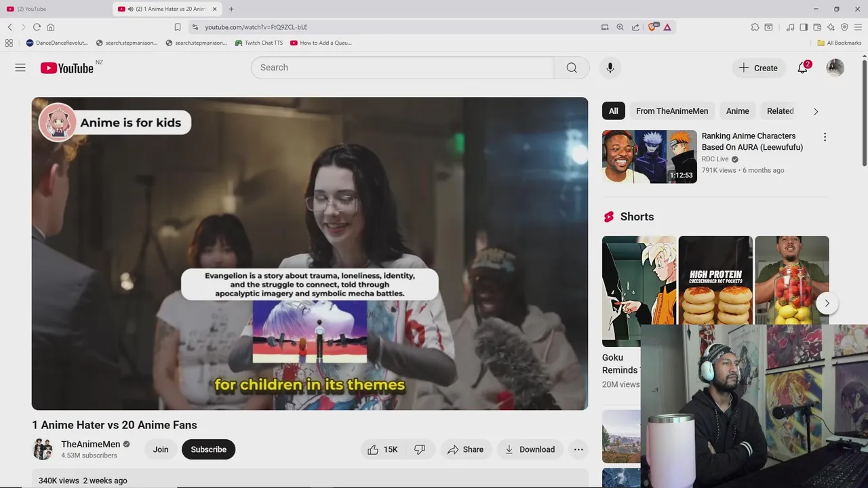The width and height of the screenshot is (868, 488).
Task: Open the Goku Short thumbnail
Action: coord(639,291)
